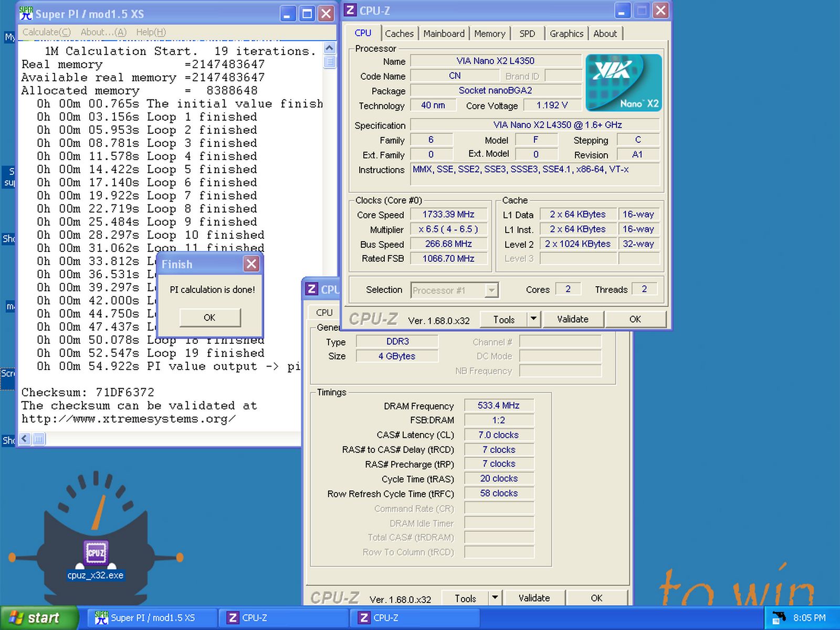This screenshot has width=840, height=630.
Task: Click the VIA Nano X2 processor logo
Action: tap(623, 82)
